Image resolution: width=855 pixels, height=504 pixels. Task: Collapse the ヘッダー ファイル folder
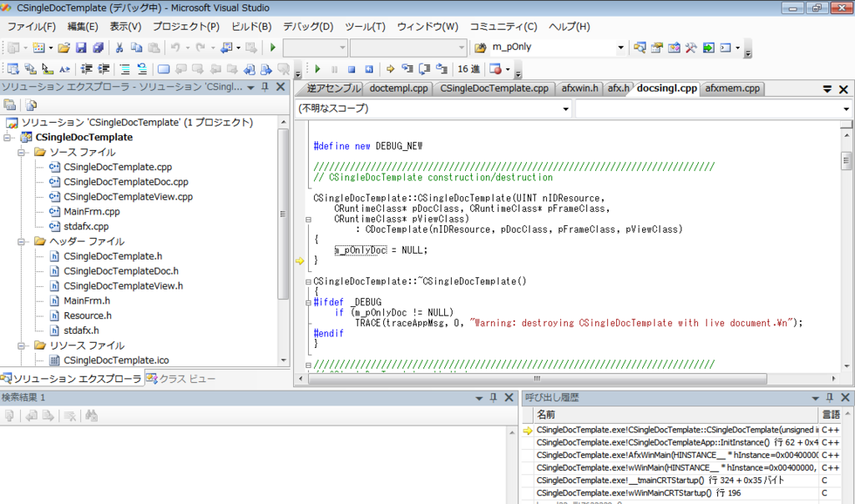(x=21, y=241)
